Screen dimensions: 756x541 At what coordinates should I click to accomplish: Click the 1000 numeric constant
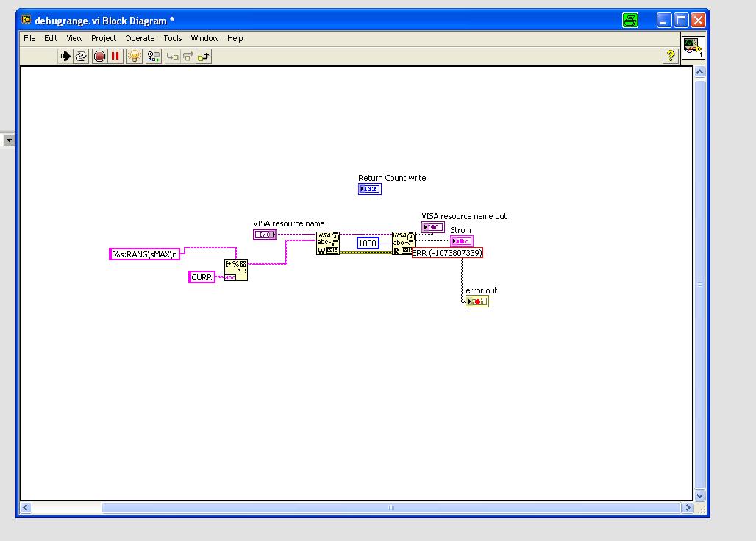[x=368, y=243]
